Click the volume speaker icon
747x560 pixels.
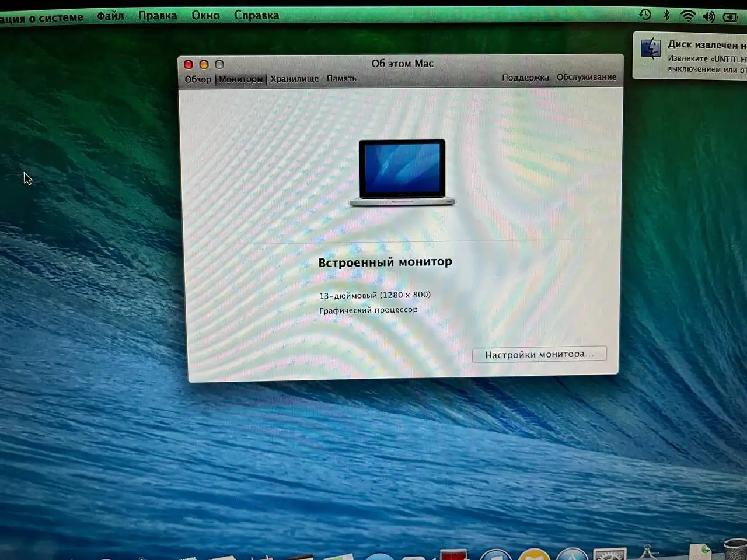(709, 16)
